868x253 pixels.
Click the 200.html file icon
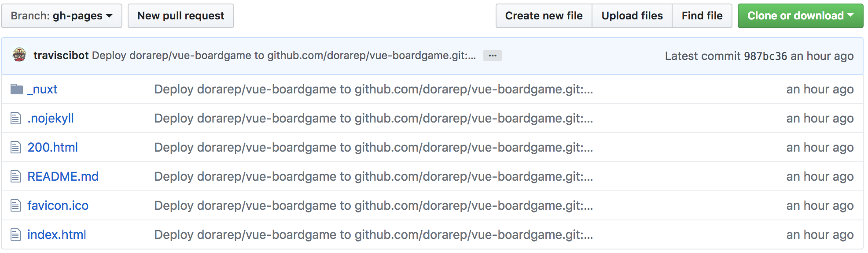click(16, 147)
